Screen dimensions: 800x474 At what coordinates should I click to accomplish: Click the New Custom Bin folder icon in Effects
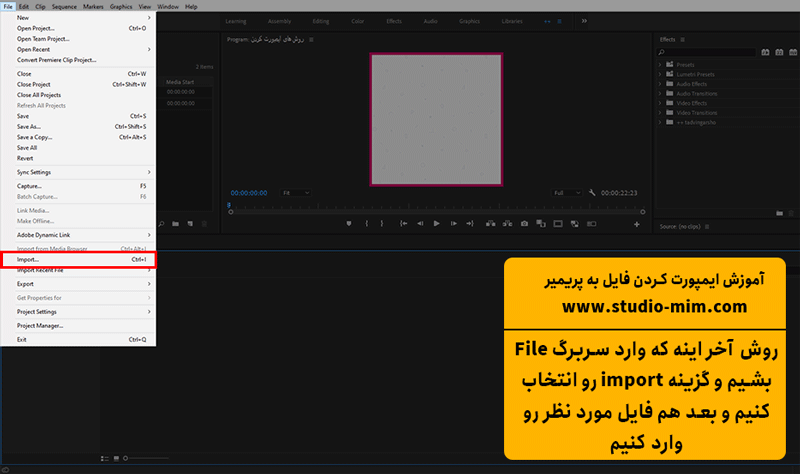779,213
